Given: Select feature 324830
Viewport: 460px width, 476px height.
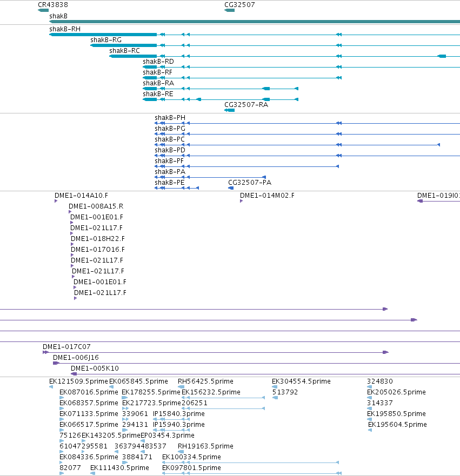Looking at the screenshot, I should [370, 387].
